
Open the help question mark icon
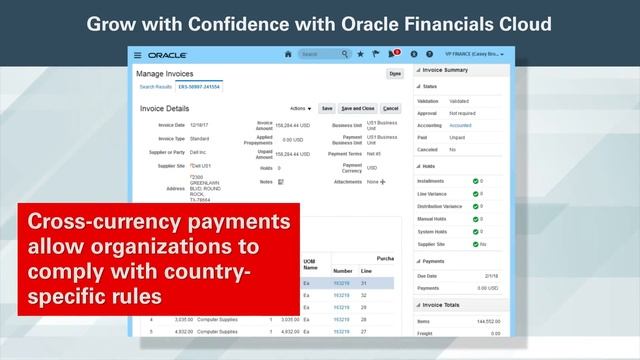click(429, 54)
